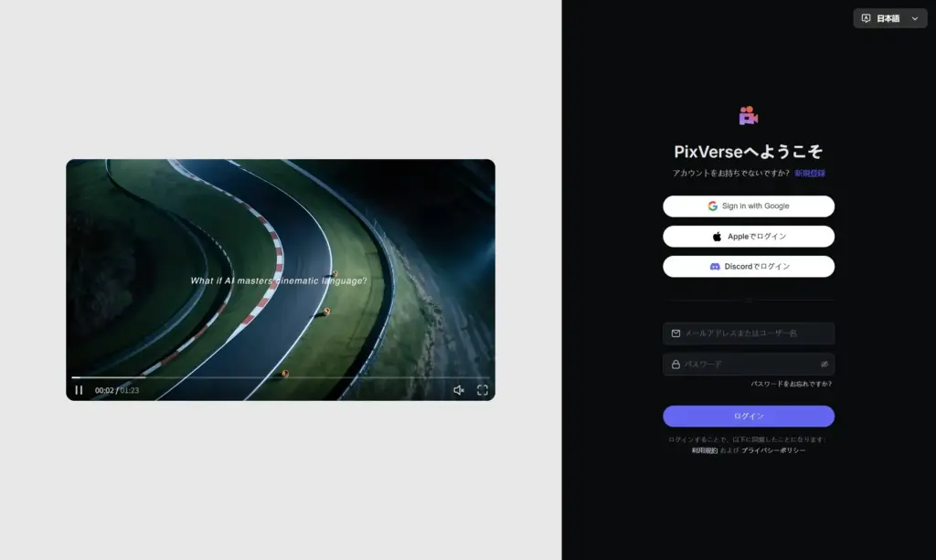Screen dimensions: 936x560
Task: Open the video in fullscreen
Action: 483,390
